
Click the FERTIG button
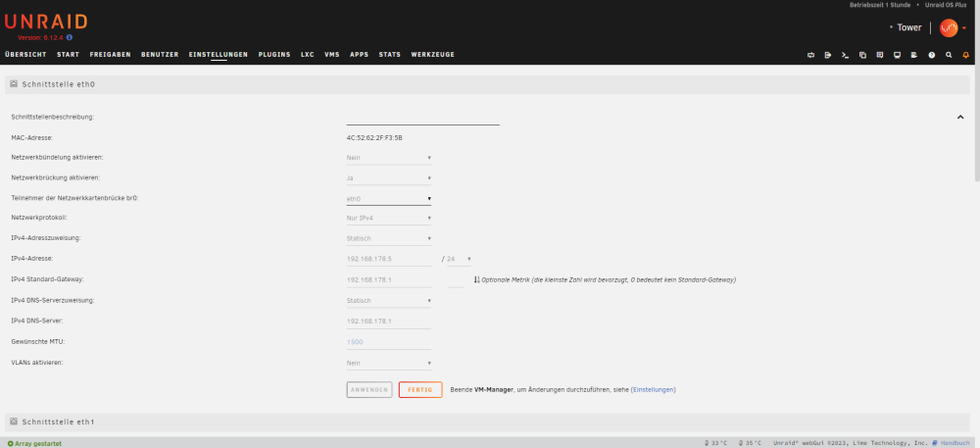tap(420, 390)
